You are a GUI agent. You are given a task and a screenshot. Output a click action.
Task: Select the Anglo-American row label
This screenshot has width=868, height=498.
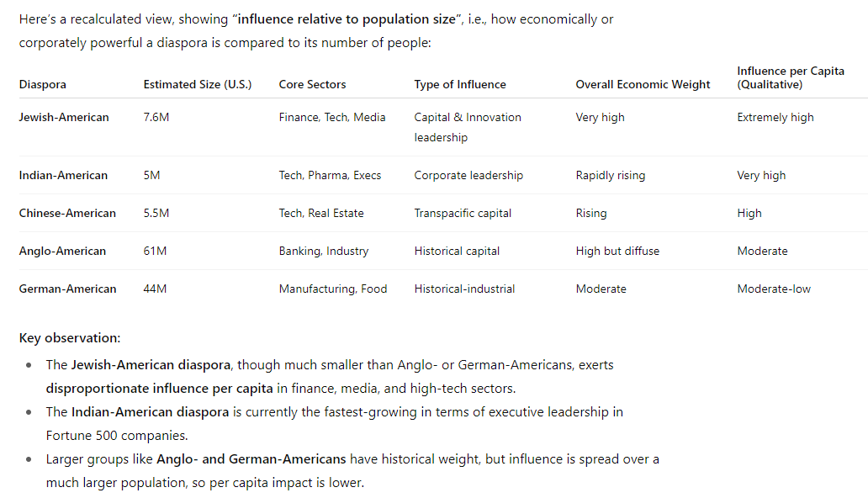pyautogui.click(x=62, y=252)
